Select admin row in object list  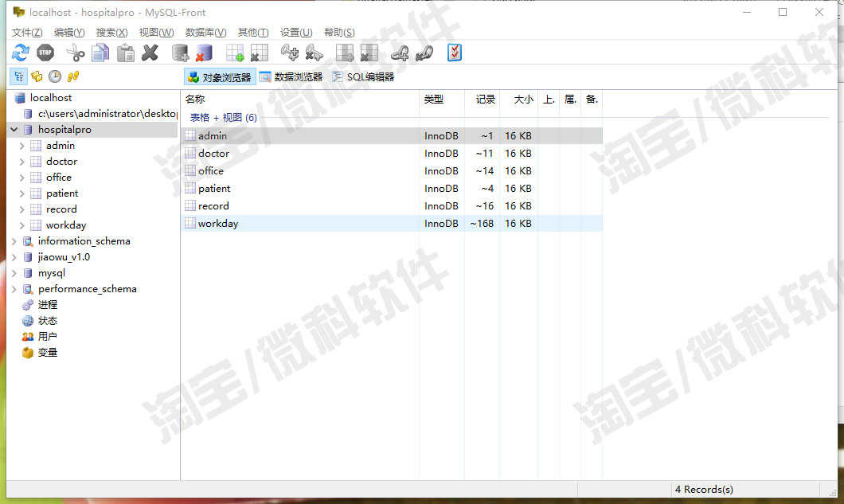point(393,135)
